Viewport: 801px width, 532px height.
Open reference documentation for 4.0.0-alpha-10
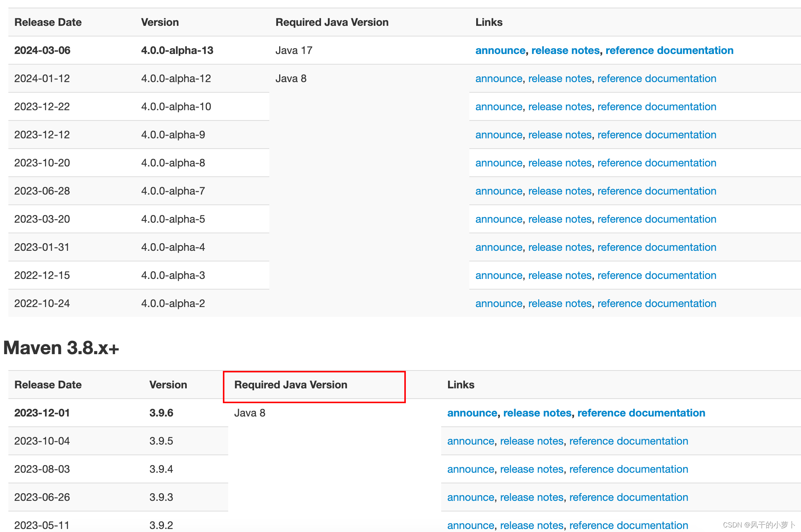[x=657, y=106]
